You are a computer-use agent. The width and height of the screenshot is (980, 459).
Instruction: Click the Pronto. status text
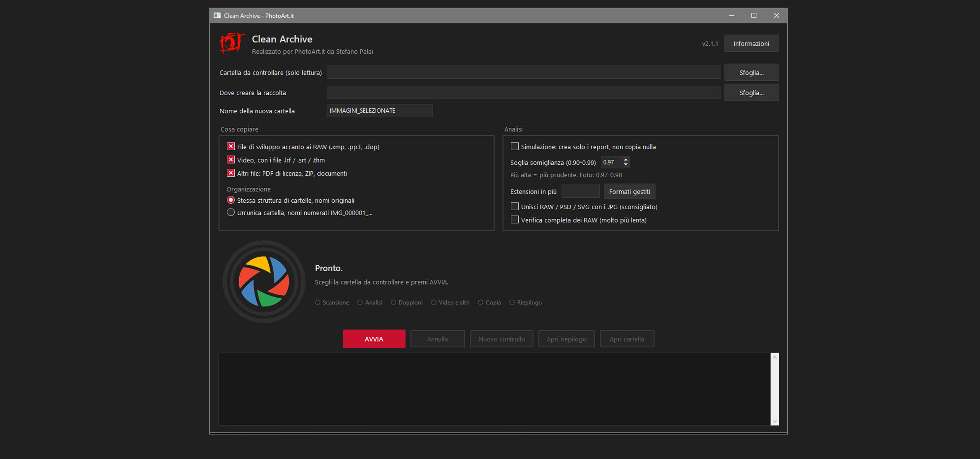click(x=328, y=268)
